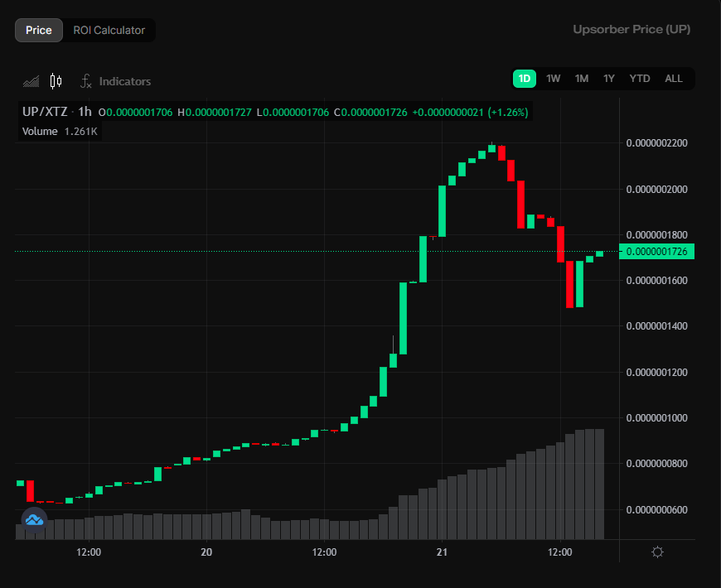This screenshot has width=721, height=588.
Task: Select the 1W time range
Action: point(553,79)
